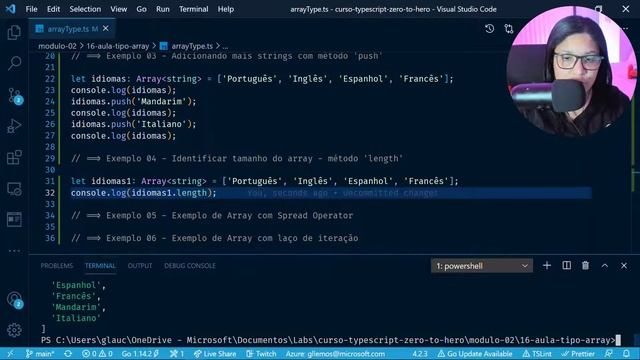Screen dimensions: 640x360
Task: Click the tools status item showing 1
Action: click(x=177, y=354)
